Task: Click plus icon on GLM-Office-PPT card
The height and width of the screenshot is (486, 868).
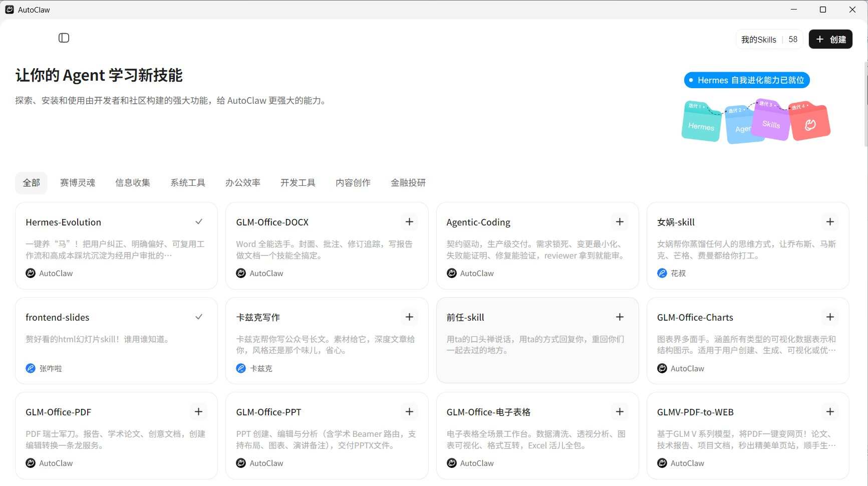Action: 409,412
